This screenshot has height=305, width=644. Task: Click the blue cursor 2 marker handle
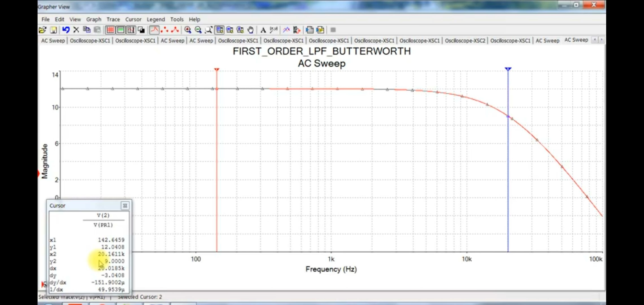tap(508, 69)
